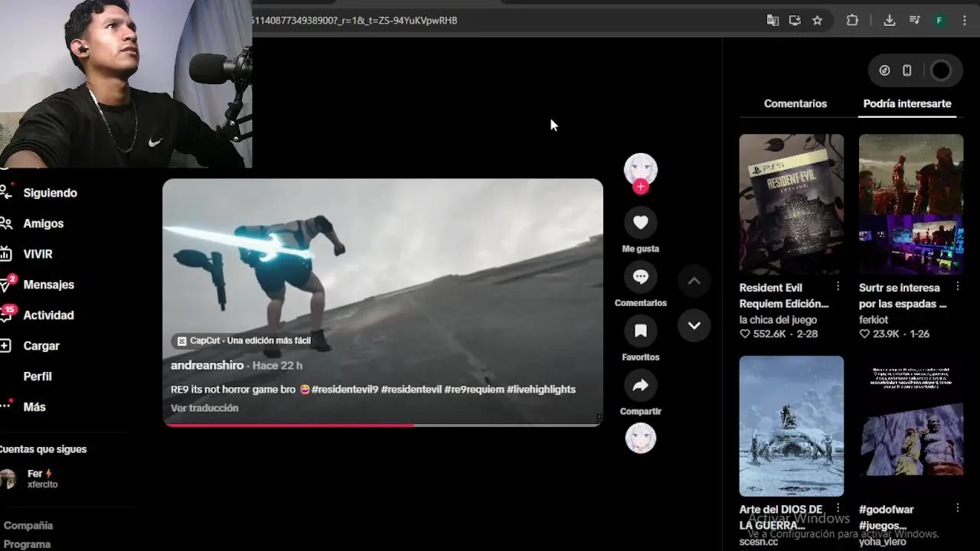Click the install app icon in address bar
The image size is (980, 551).
coord(795,21)
